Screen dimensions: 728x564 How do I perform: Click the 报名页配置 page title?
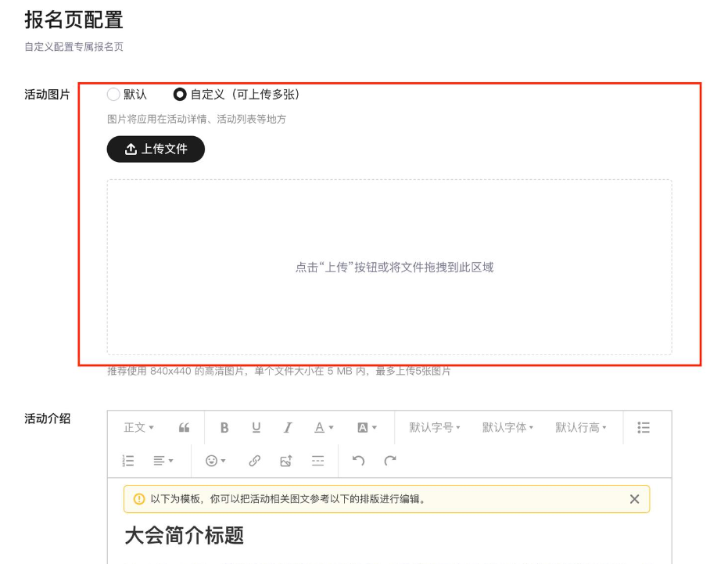74,20
